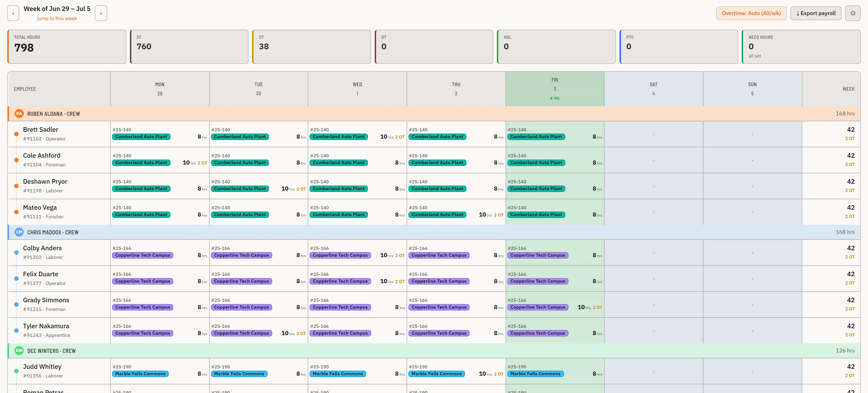Select the HOL summary card
Image resolution: width=868 pixels, height=393 pixels.
(x=556, y=47)
